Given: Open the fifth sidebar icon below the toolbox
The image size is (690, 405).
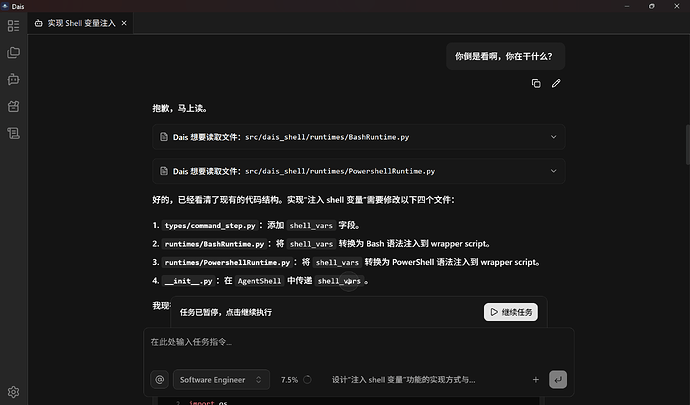Looking at the screenshot, I should pyautogui.click(x=14, y=133).
